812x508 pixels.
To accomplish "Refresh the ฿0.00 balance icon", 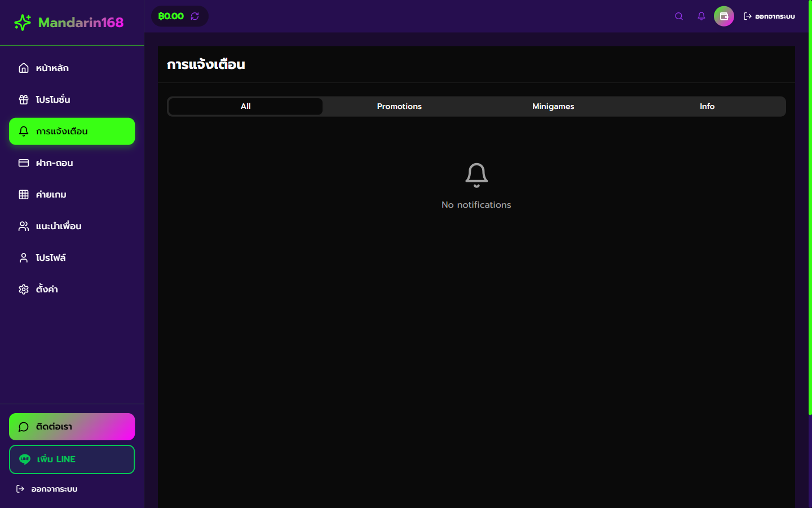I will click(x=195, y=16).
